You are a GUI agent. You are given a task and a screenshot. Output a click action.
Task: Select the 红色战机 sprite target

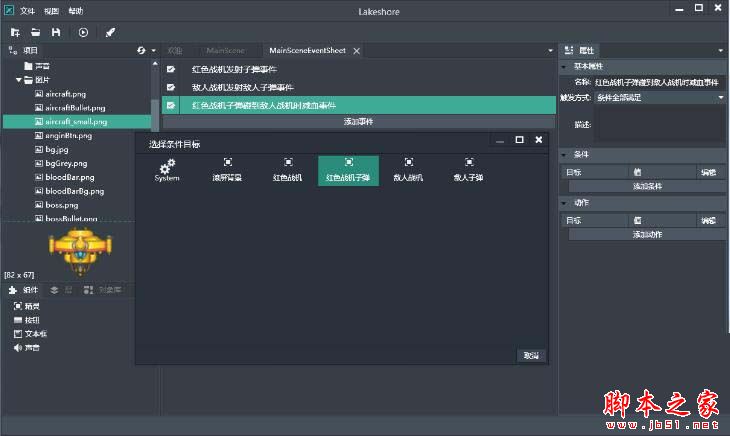pyautogui.click(x=288, y=170)
